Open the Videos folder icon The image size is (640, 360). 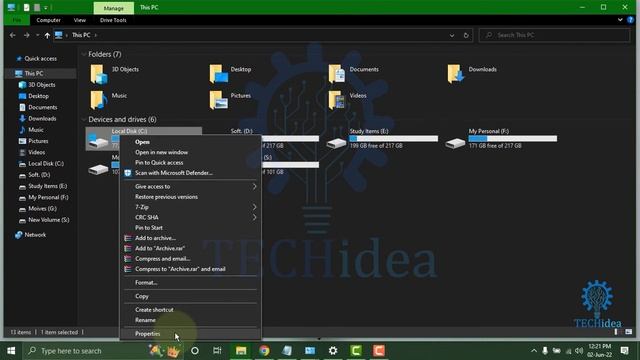(x=337, y=100)
